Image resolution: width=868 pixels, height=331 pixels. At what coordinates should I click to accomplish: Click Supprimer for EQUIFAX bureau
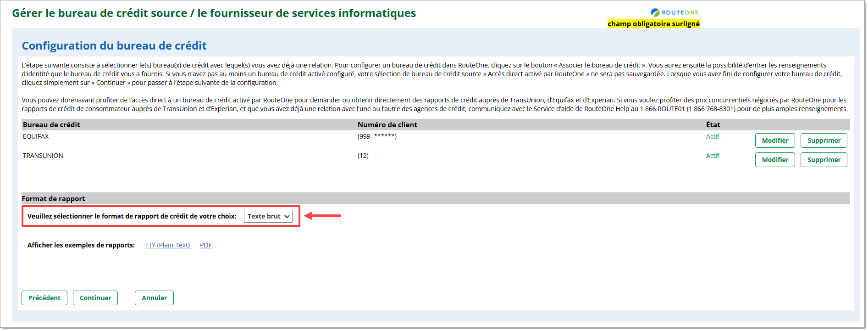click(x=824, y=140)
